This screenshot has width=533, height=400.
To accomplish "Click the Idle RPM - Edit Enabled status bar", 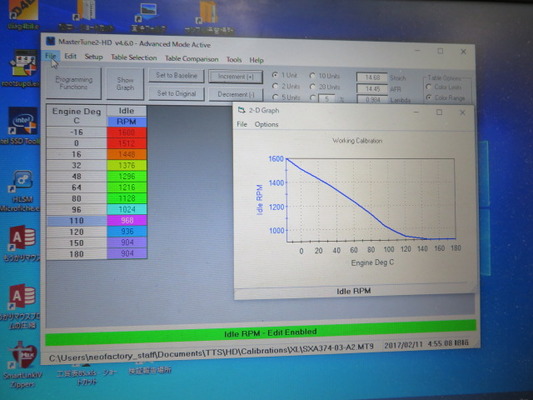I will tap(260, 333).
